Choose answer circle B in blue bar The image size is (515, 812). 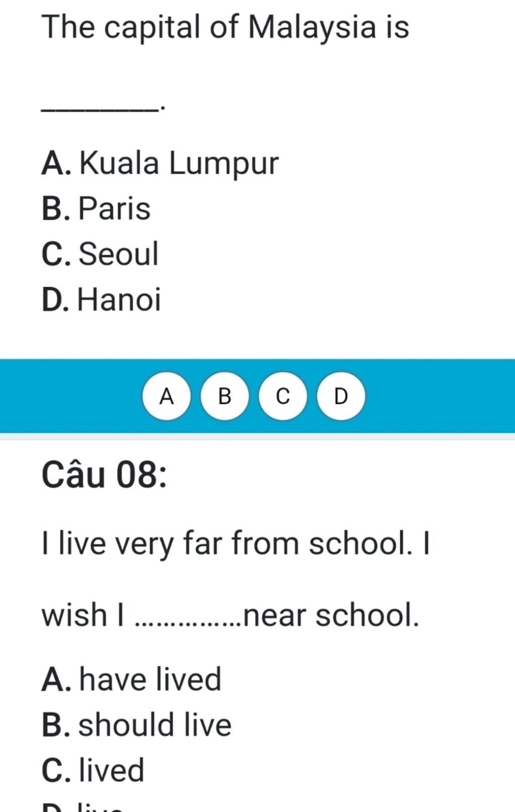click(225, 396)
